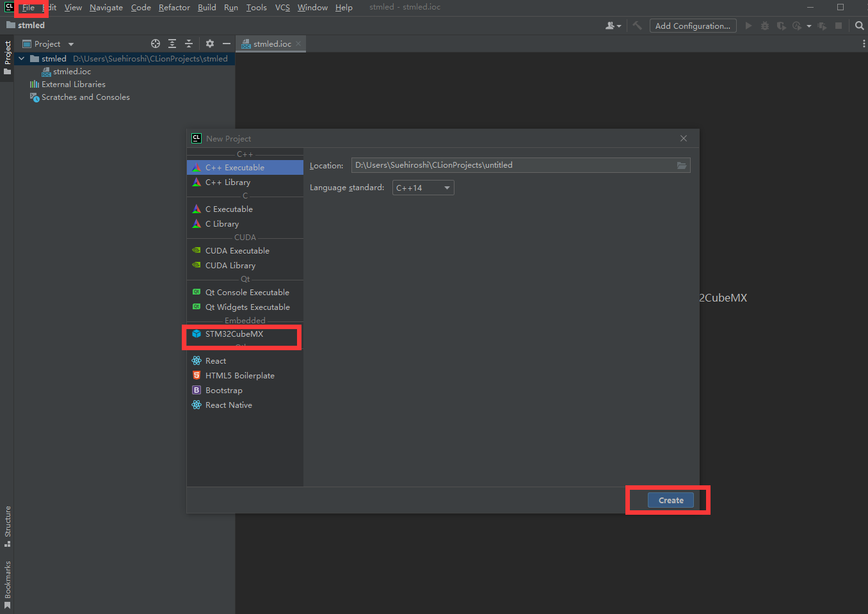868x614 pixels.
Task: Open Search Everywhere magnifier icon
Action: [860, 26]
